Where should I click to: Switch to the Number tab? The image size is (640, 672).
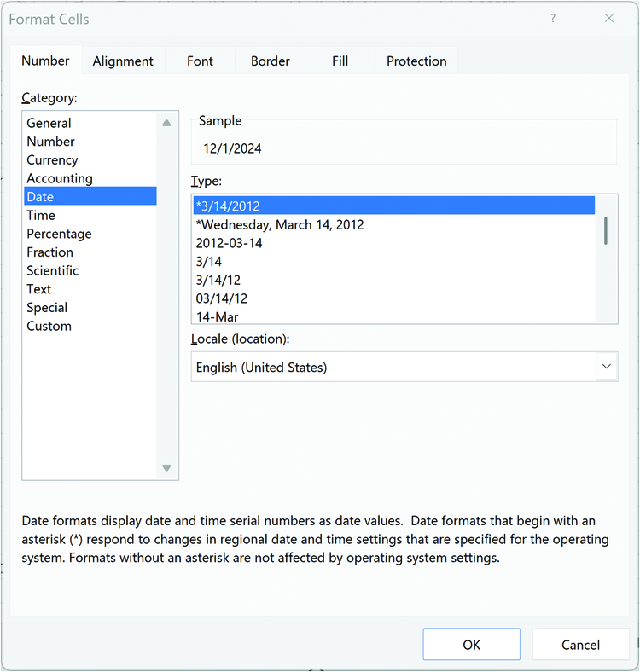(45, 61)
